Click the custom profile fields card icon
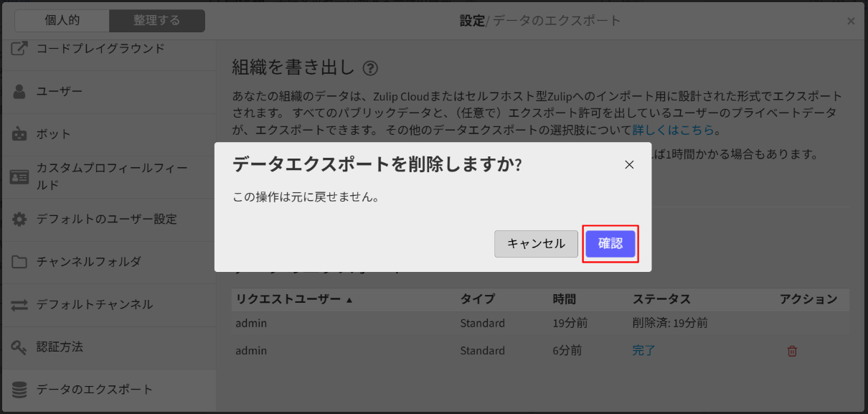 point(20,177)
